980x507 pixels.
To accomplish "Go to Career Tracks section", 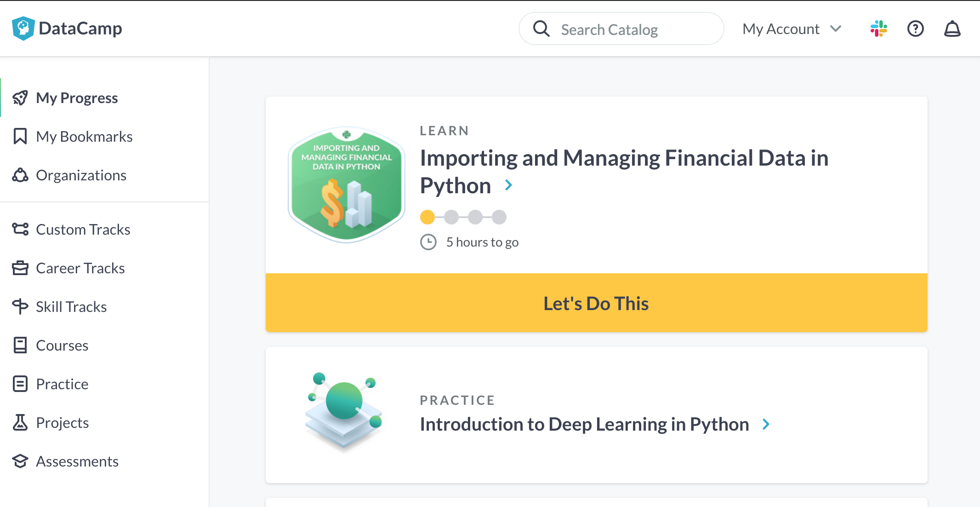I will point(80,268).
